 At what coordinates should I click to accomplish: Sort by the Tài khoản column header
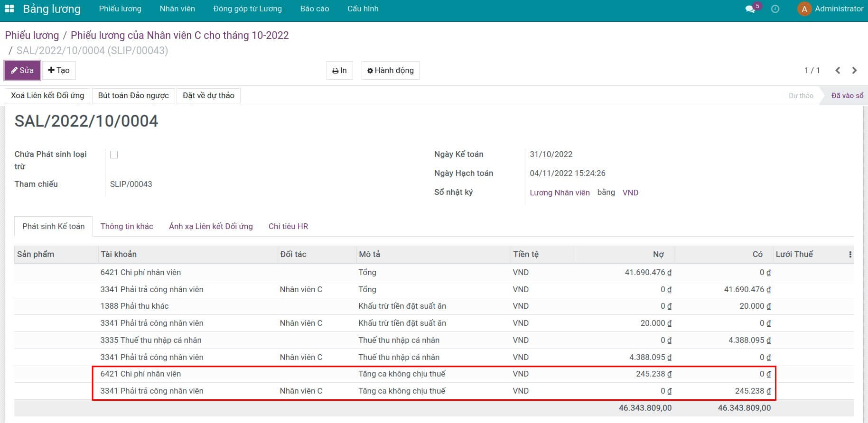119,255
